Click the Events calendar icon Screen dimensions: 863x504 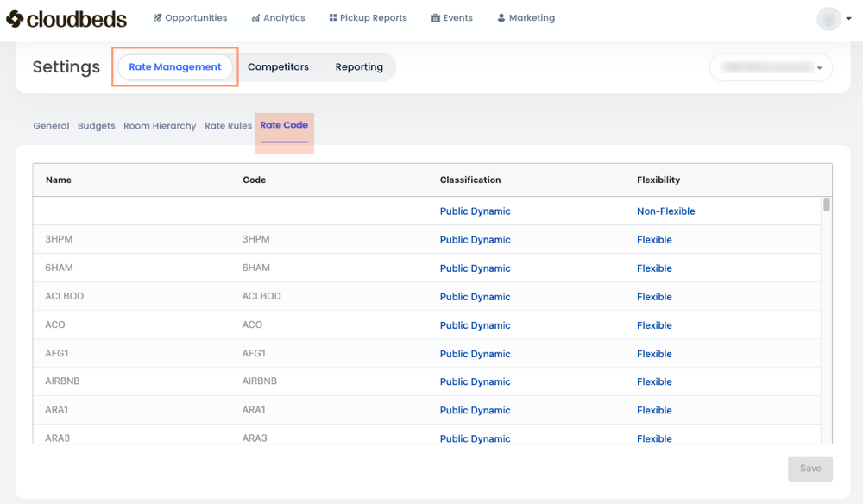click(435, 18)
